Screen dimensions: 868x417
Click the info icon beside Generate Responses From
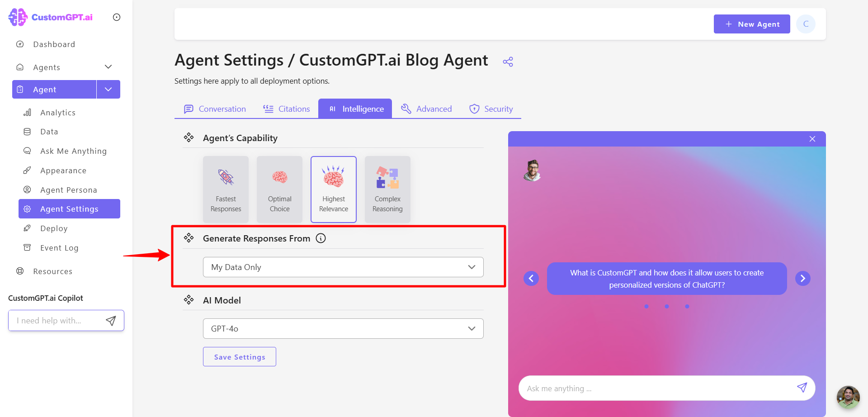click(x=321, y=238)
